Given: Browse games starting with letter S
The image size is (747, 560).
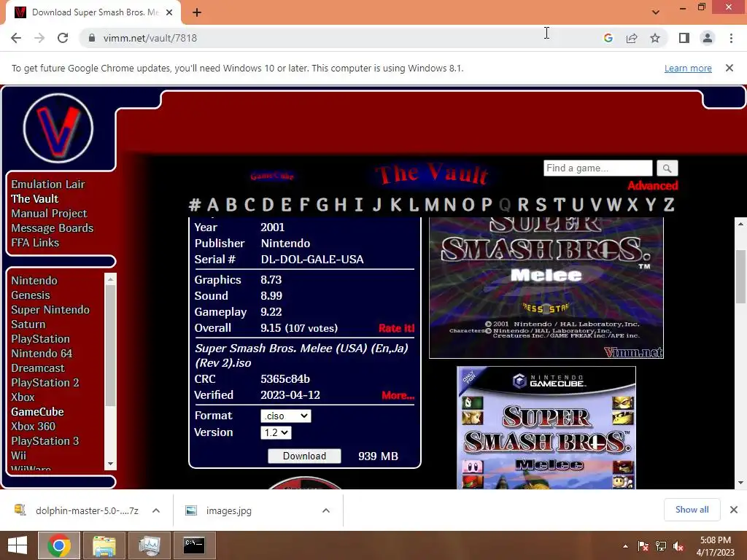Looking at the screenshot, I should pos(541,205).
